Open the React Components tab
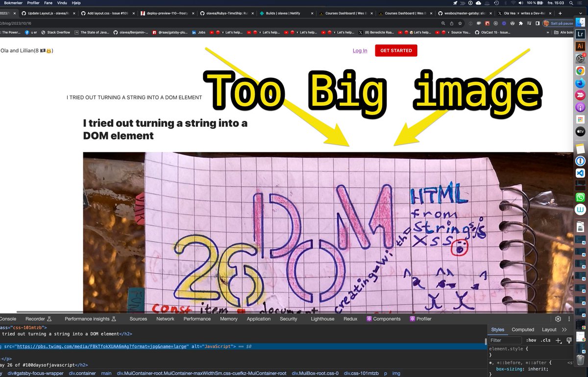Screen dimensions: 588x377 383,319
